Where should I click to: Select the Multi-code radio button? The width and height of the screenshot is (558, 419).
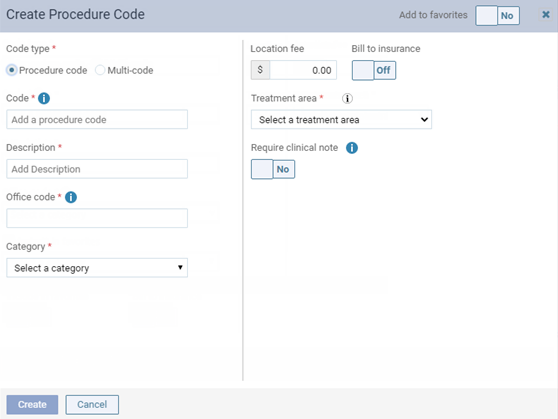click(x=100, y=70)
